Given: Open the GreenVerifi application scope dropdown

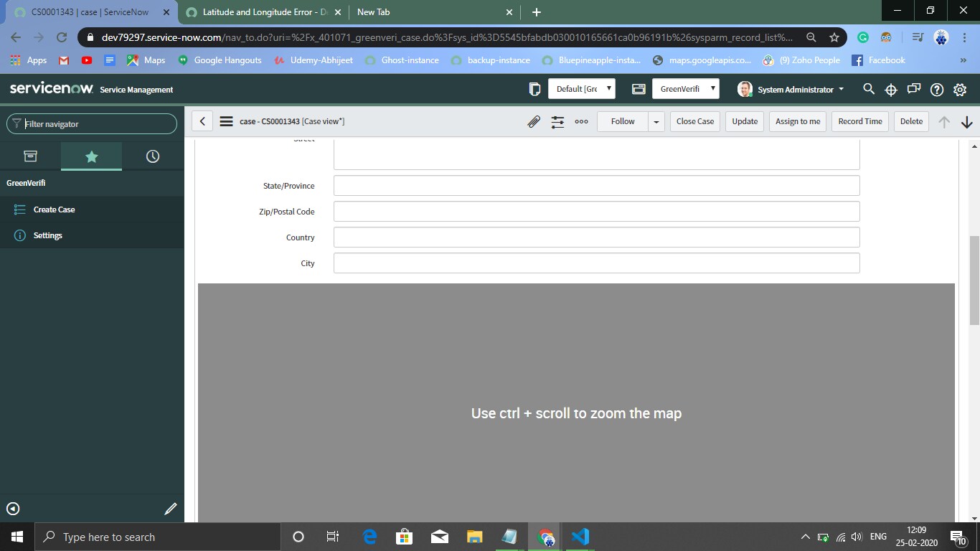Looking at the screenshot, I should tap(685, 88).
